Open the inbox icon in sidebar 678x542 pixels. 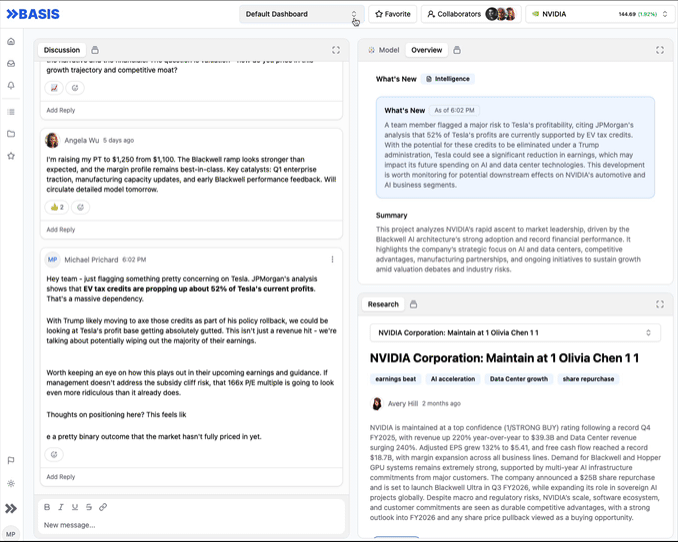coord(11,64)
